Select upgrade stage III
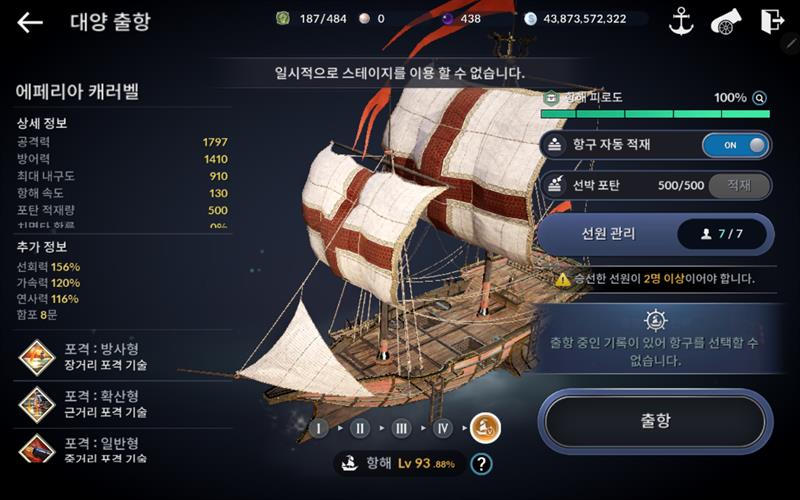Image resolution: width=800 pixels, height=500 pixels. click(401, 428)
